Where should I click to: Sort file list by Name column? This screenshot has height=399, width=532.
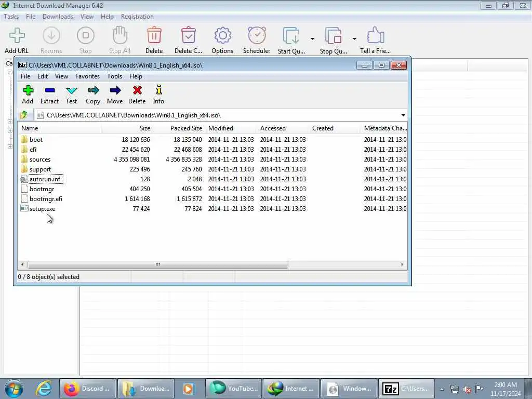tap(59, 128)
